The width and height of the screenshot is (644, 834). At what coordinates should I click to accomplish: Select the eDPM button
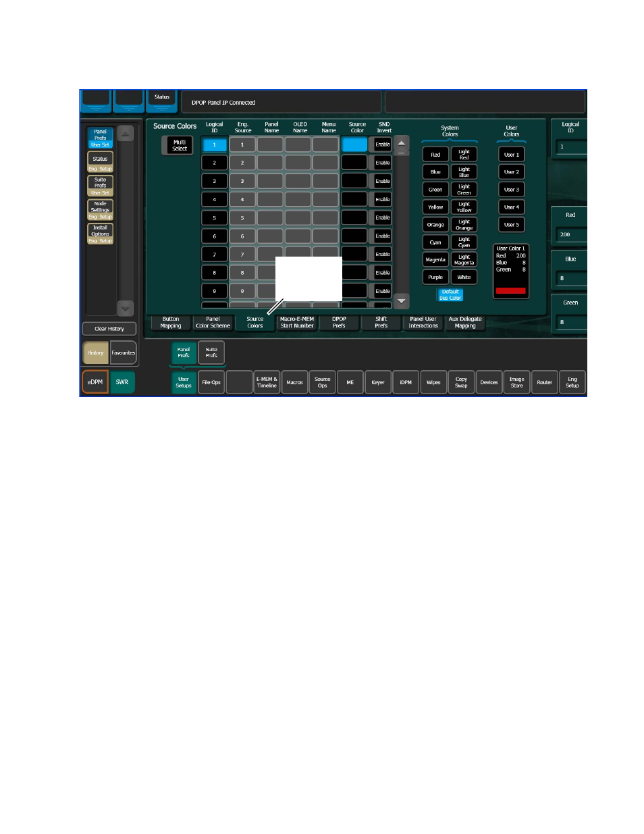click(x=95, y=382)
